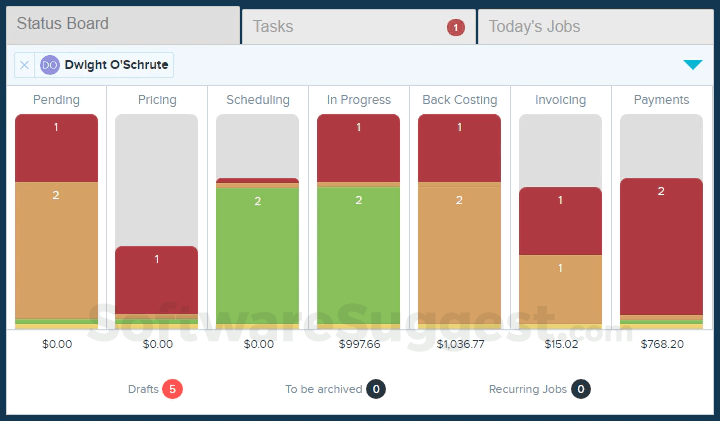Remove the Dwight O'Schrute filter with X icon
This screenshot has height=421, width=720.
(25, 65)
